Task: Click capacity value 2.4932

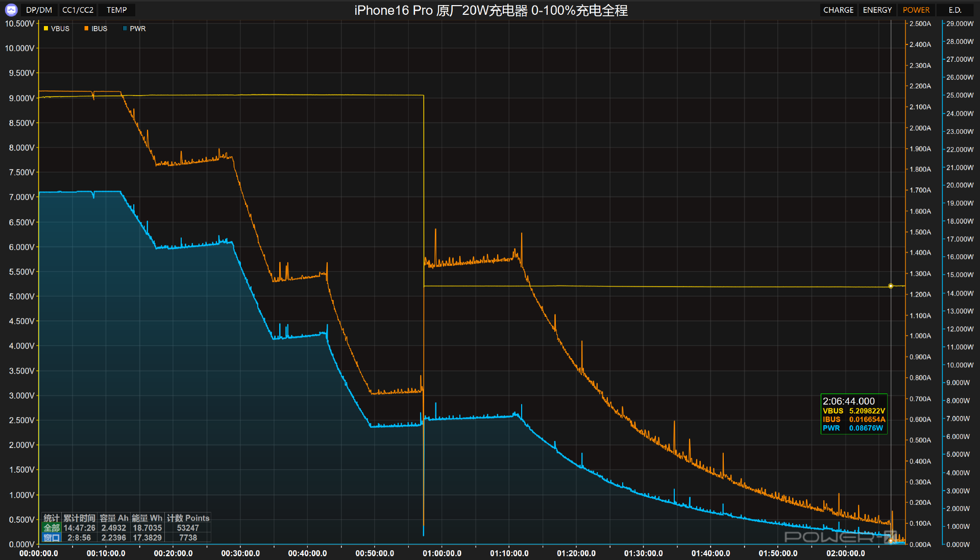Action: (x=114, y=528)
